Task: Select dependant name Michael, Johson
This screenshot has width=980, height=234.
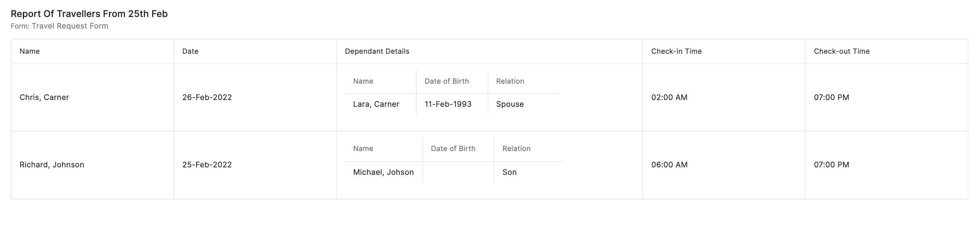Action: pos(383,172)
